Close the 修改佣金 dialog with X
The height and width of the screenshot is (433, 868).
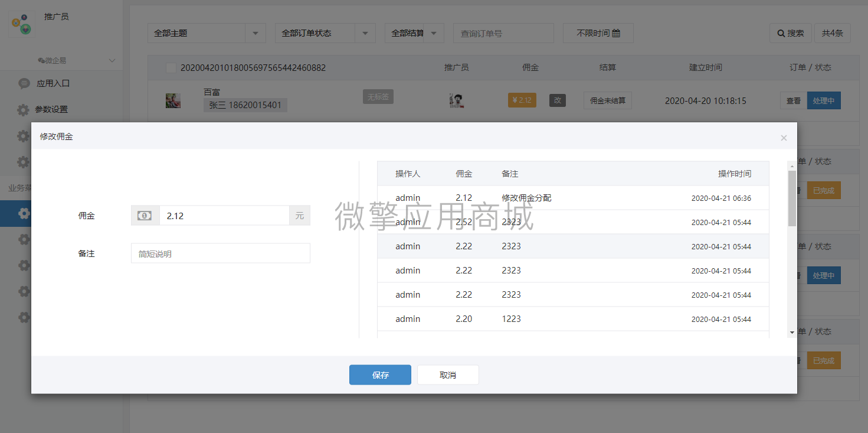tap(784, 138)
